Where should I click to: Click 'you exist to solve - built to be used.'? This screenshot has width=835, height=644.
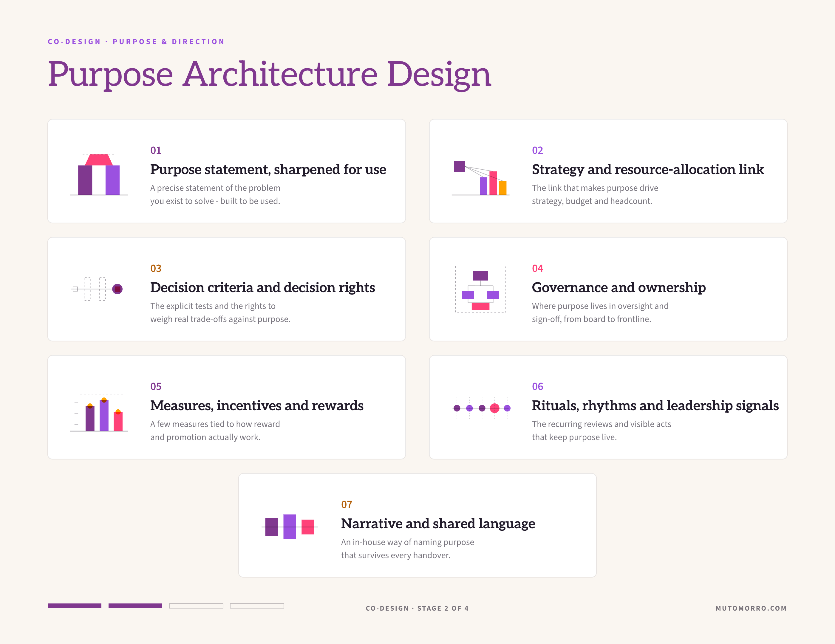pyautogui.click(x=215, y=201)
